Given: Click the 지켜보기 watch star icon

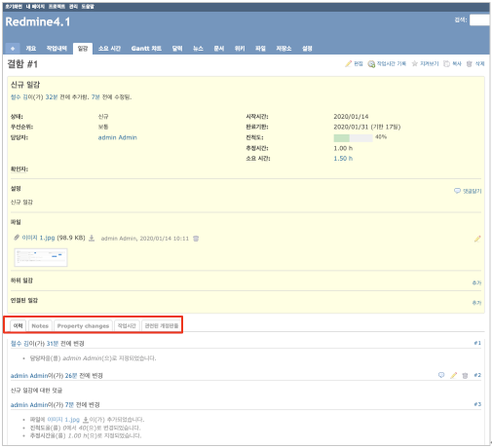Looking at the screenshot, I should point(415,63).
